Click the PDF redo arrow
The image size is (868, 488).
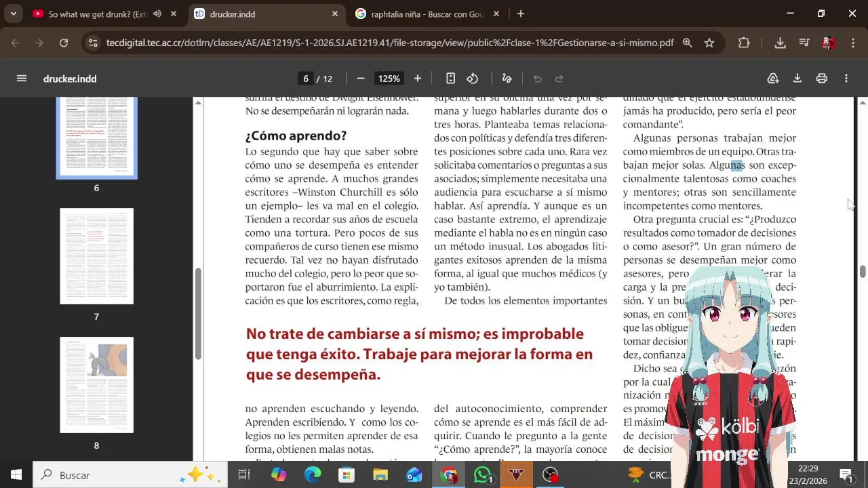point(559,79)
